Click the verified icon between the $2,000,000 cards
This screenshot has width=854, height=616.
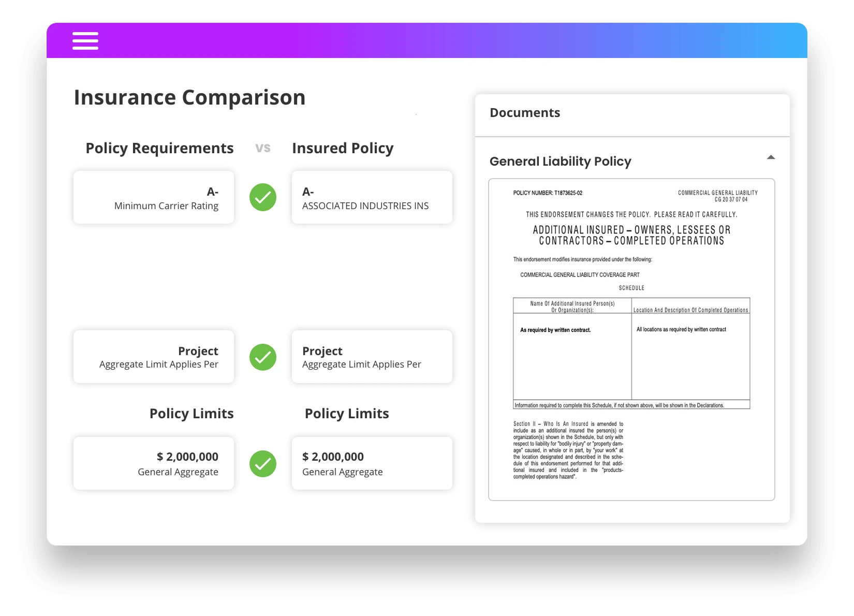263,464
